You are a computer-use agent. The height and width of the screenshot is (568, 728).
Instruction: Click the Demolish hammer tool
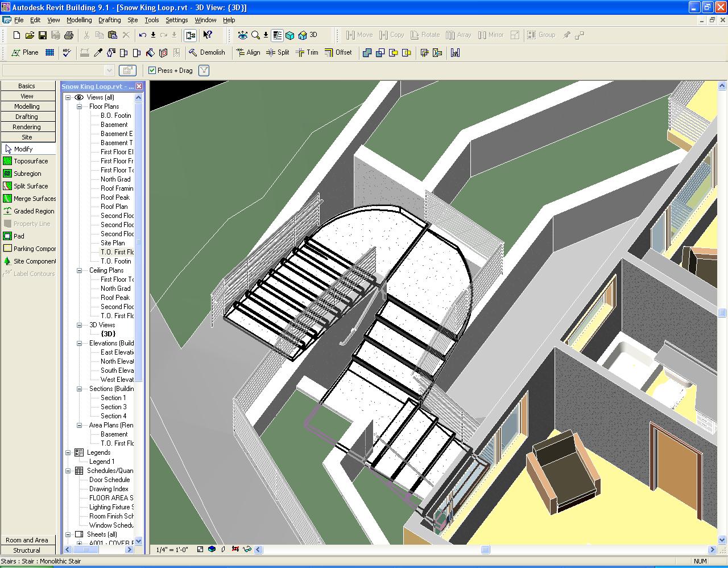click(206, 52)
